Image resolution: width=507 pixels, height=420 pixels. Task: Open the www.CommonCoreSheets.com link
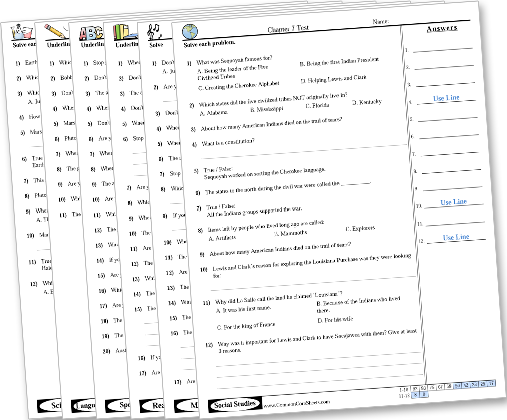click(297, 403)
